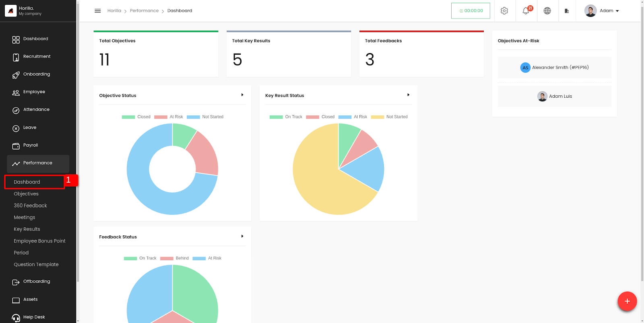Viewport: 644px width, 323px height.
Task: Click the notification count badge
Action: pyautogui.click(x=530, y=8)
